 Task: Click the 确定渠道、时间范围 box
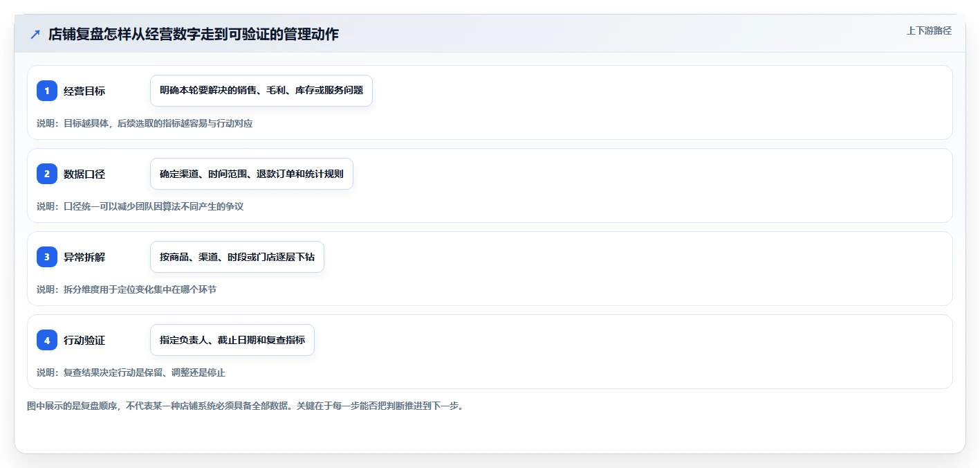(x=252, y=174)
